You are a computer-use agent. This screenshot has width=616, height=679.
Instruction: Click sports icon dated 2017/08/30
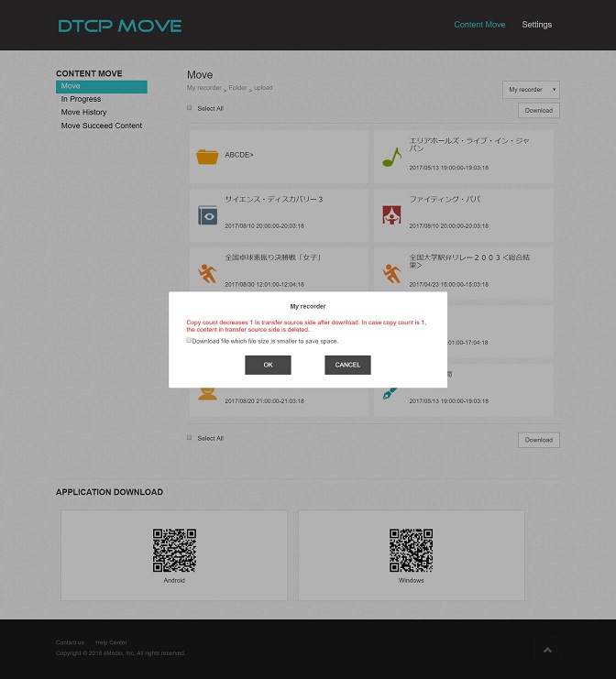point(207,273)
